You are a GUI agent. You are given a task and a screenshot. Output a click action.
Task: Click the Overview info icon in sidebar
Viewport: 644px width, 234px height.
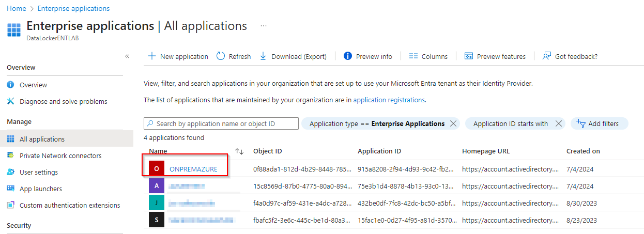click(x=10, y=85)
